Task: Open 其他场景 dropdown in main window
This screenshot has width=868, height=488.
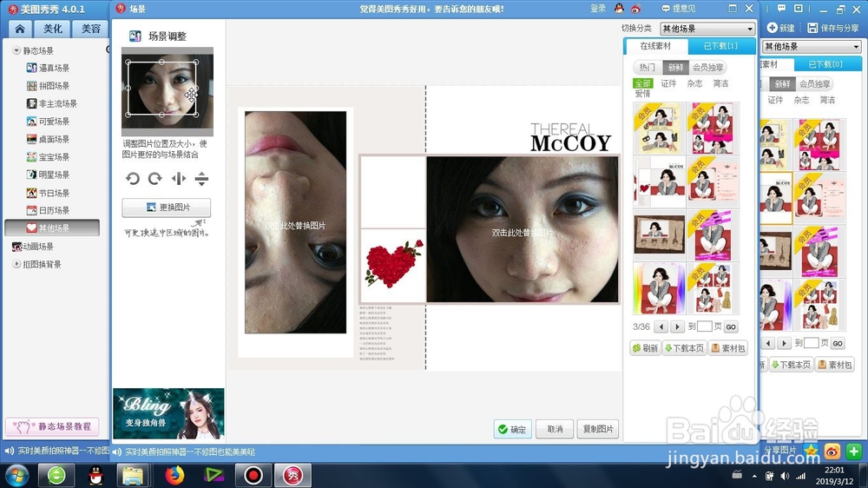Action: tap(812, 47)
